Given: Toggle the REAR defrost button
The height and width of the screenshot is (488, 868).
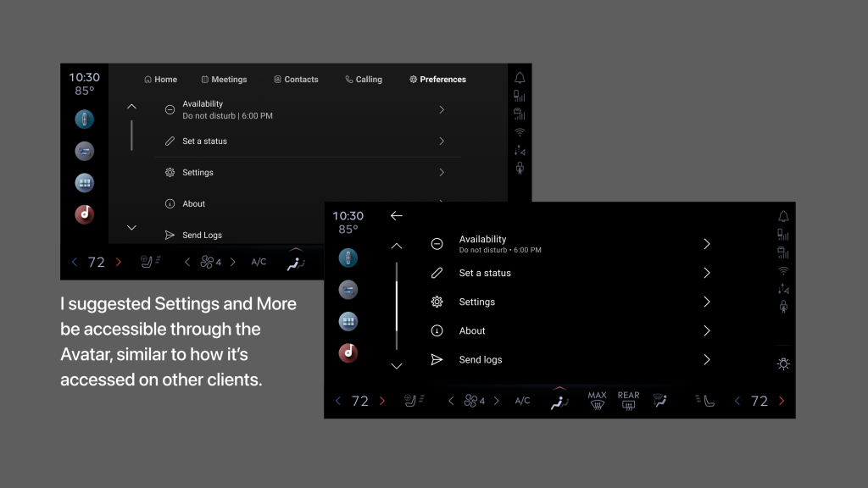Looking at the screenshot, I should (628, 401).
